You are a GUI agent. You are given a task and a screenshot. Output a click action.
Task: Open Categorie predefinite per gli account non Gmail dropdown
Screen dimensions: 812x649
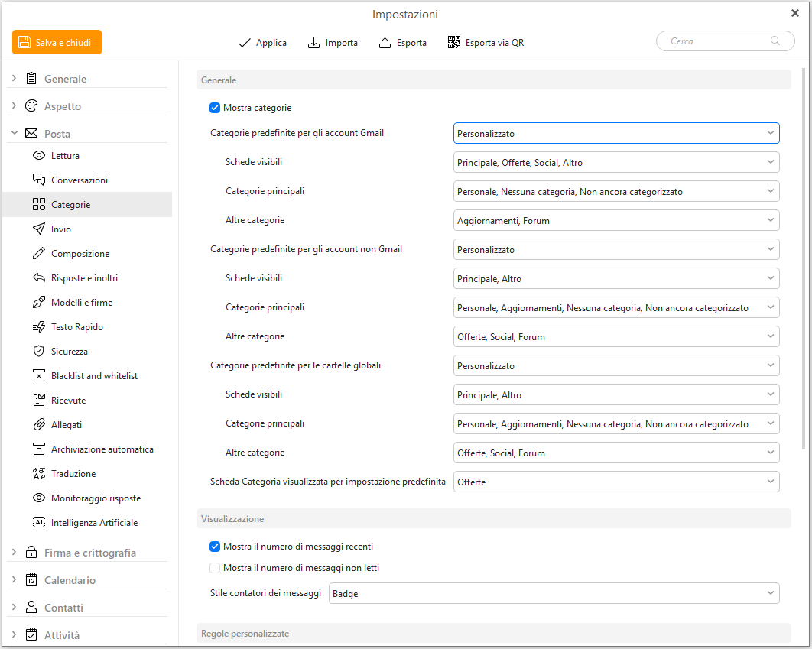tap(616, 249)
